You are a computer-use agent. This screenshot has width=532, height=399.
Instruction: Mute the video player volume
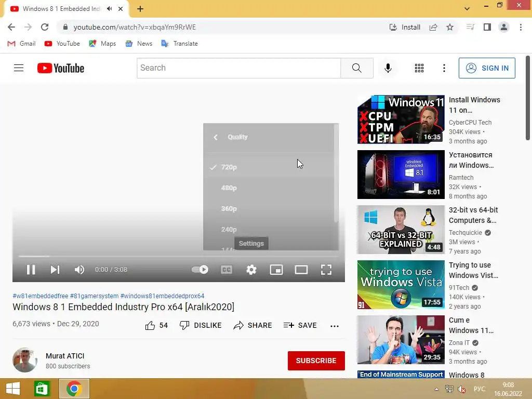coord(79,270)
